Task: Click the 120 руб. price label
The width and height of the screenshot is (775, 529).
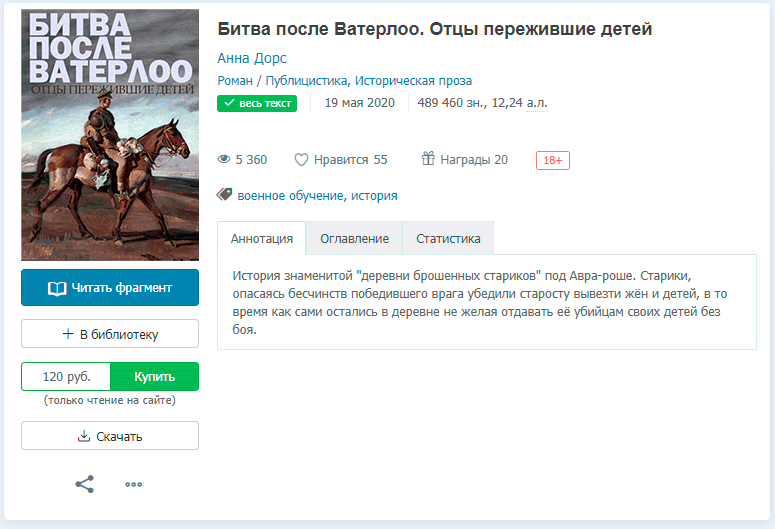Action: [66, 377]
